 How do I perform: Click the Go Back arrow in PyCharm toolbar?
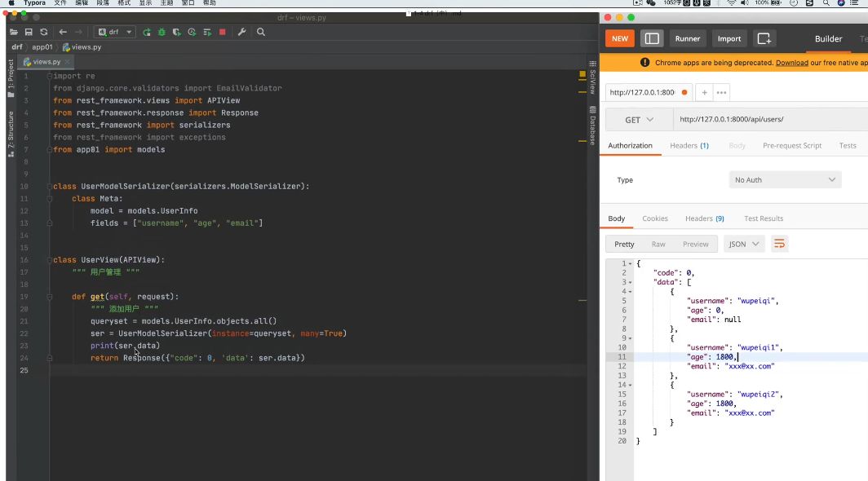point(63,32)
